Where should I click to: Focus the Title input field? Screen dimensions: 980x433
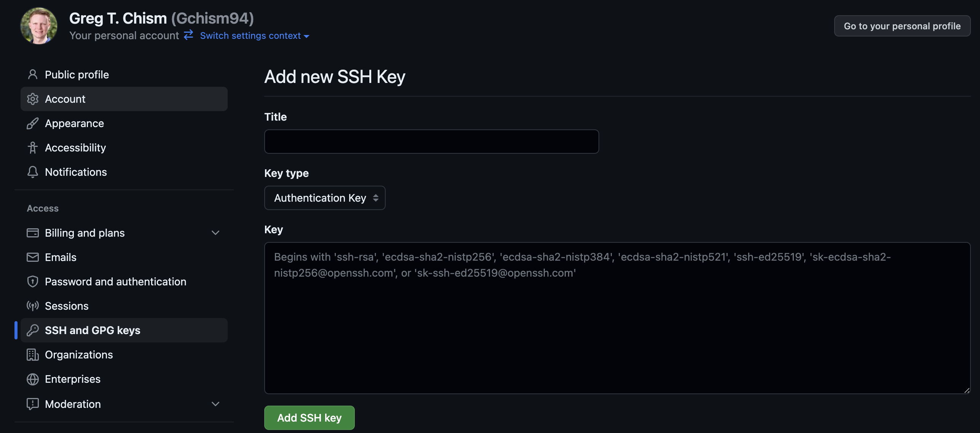431,142
